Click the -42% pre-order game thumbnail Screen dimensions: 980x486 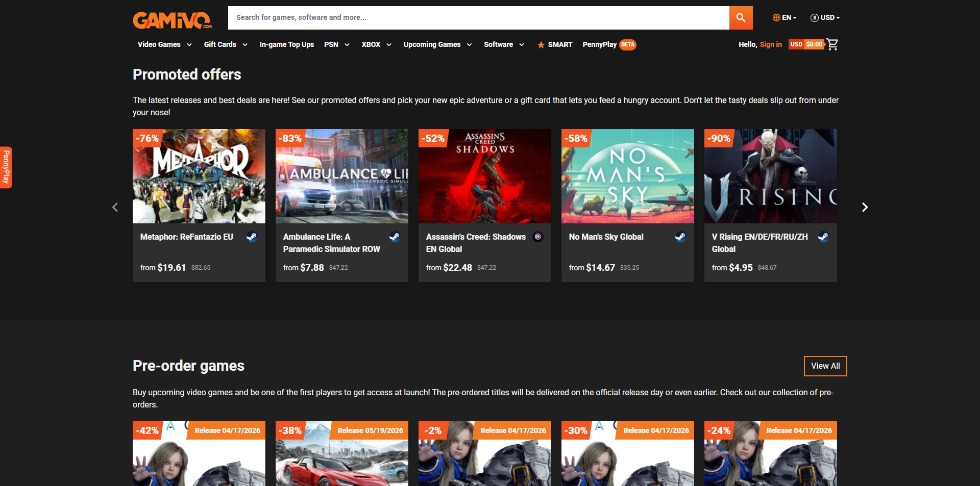(x=199, y=454)
